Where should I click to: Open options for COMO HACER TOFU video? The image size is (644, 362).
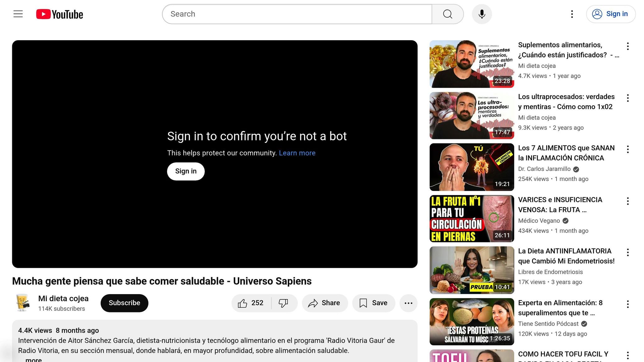628,356
